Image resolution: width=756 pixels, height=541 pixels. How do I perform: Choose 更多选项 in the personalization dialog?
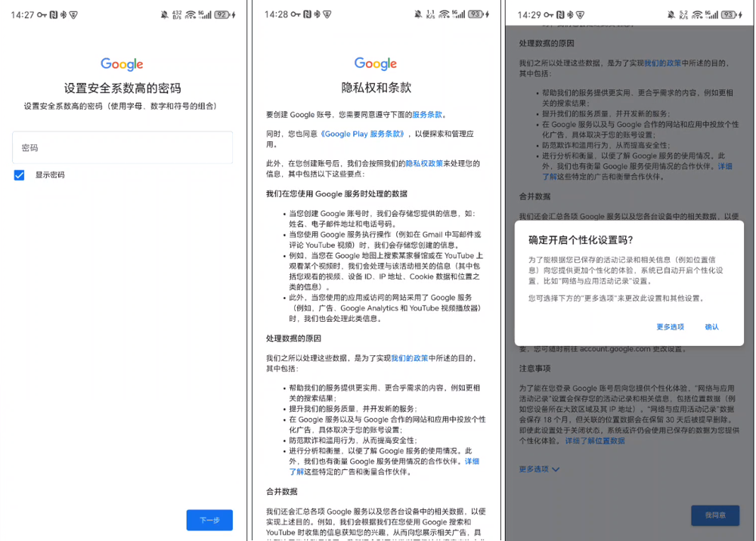click(670, 327)
